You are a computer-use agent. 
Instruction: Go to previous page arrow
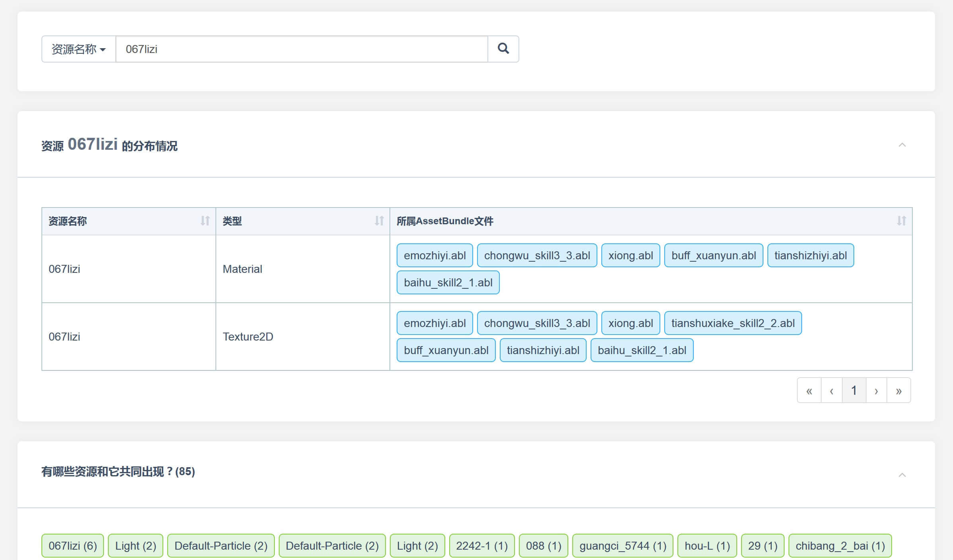click(832, 390)
